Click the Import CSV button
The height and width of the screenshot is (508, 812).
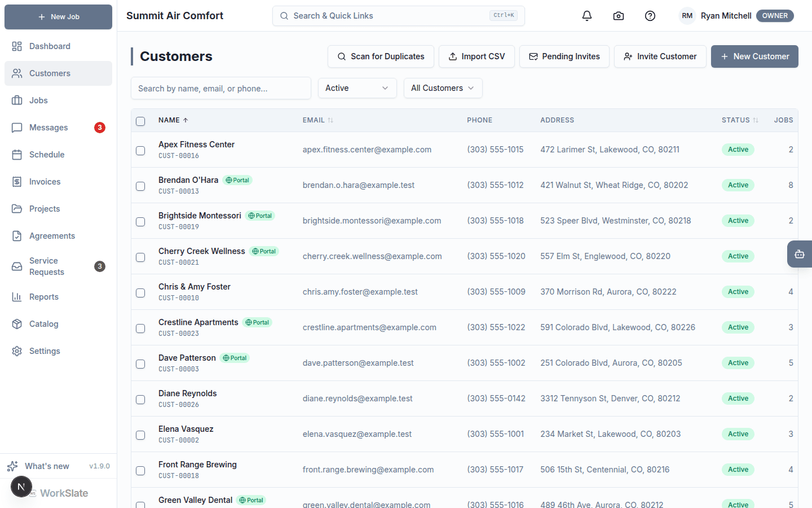[476, 56]
